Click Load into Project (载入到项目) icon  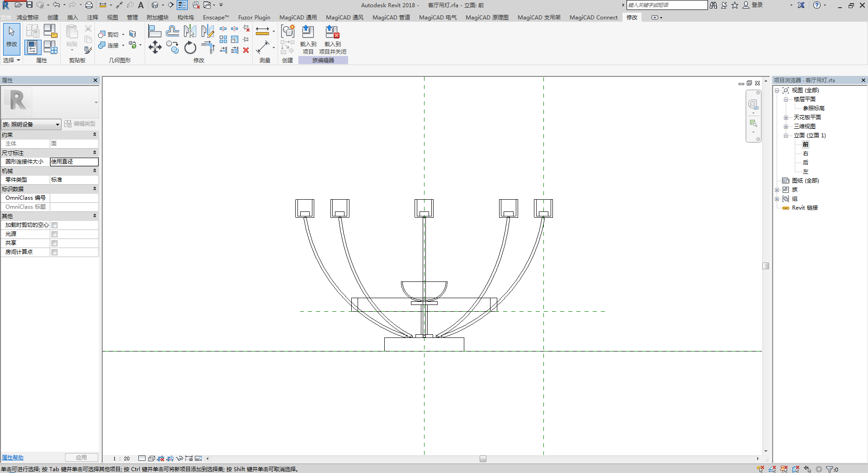[308, 39]
